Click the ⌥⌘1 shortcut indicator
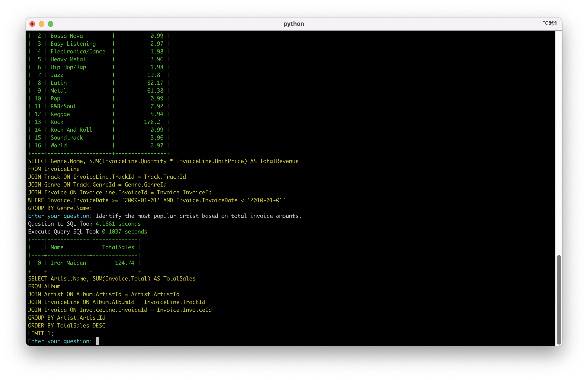The width and height of the screenshot is (588, 380). pyautogui.click(x=550, y=23)
